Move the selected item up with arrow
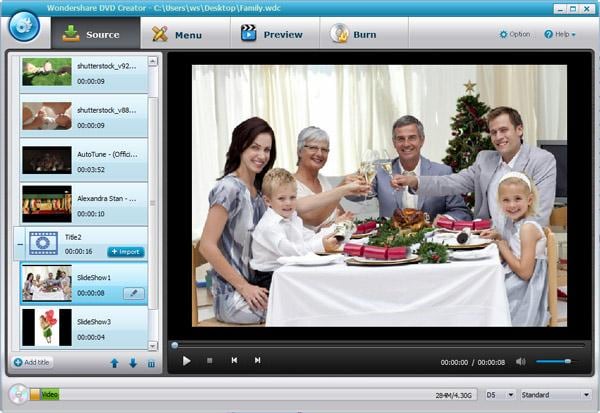The image size is (600, 413). coord(114,363)
